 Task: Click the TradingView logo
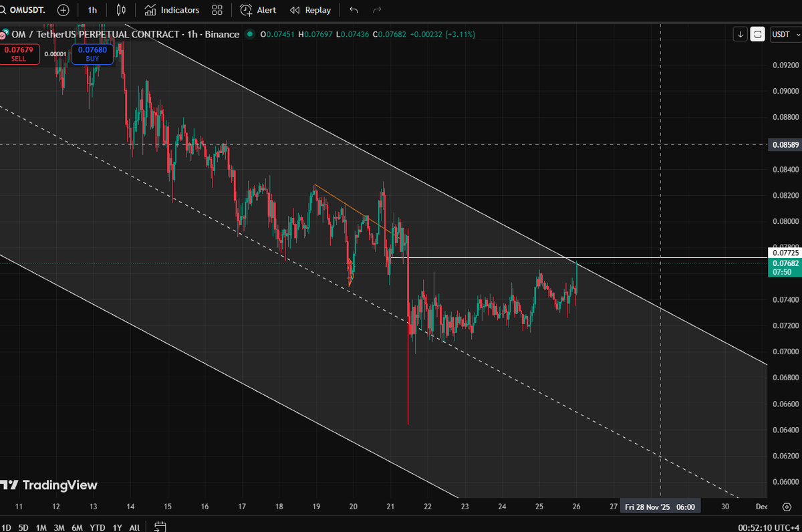pos(49,485)
